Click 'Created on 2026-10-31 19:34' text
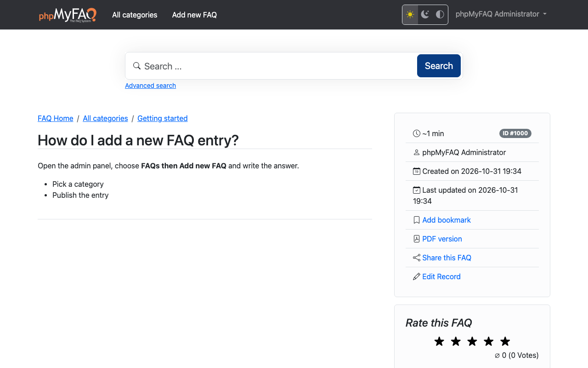588x368 pixels. coord(472,171)
